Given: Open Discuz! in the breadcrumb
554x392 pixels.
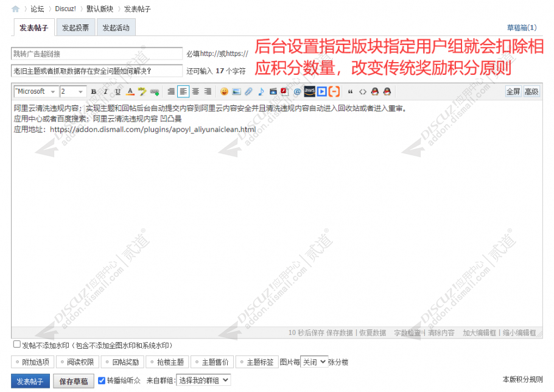Looking at the screenshot, I should click(65, 9).
